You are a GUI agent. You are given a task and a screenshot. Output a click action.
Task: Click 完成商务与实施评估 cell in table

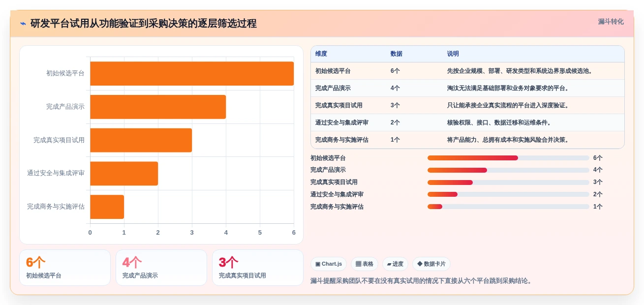[342, 140]
